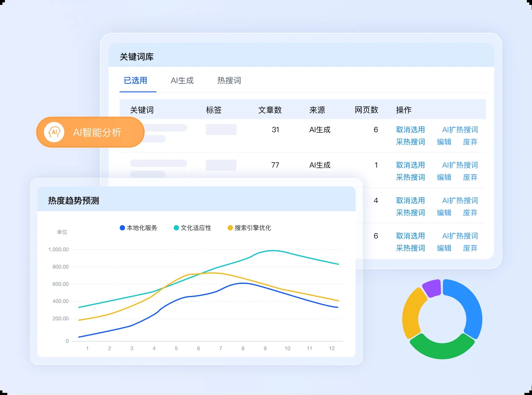Click the 文章数 column header
Viewport: 532px width, 395px height.
pyautogui.click(x=270, y=110)
